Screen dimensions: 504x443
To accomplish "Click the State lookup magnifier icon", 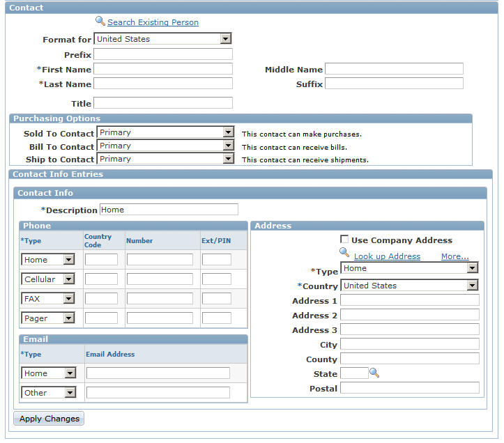I will point(374,373).
